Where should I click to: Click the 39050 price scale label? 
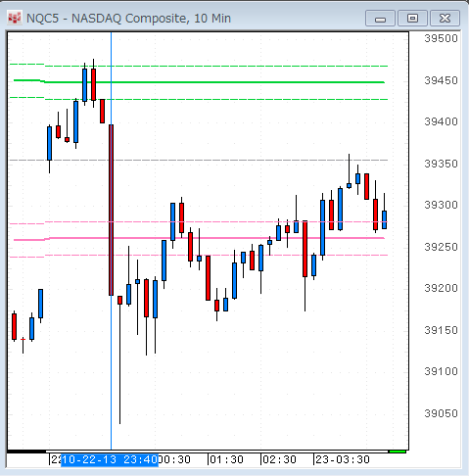click(441, 413)
